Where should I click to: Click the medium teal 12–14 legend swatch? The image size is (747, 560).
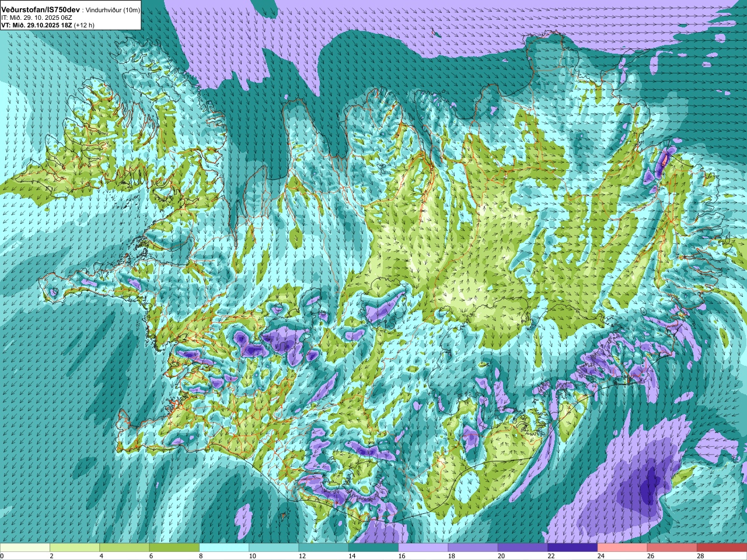[323, 548]
